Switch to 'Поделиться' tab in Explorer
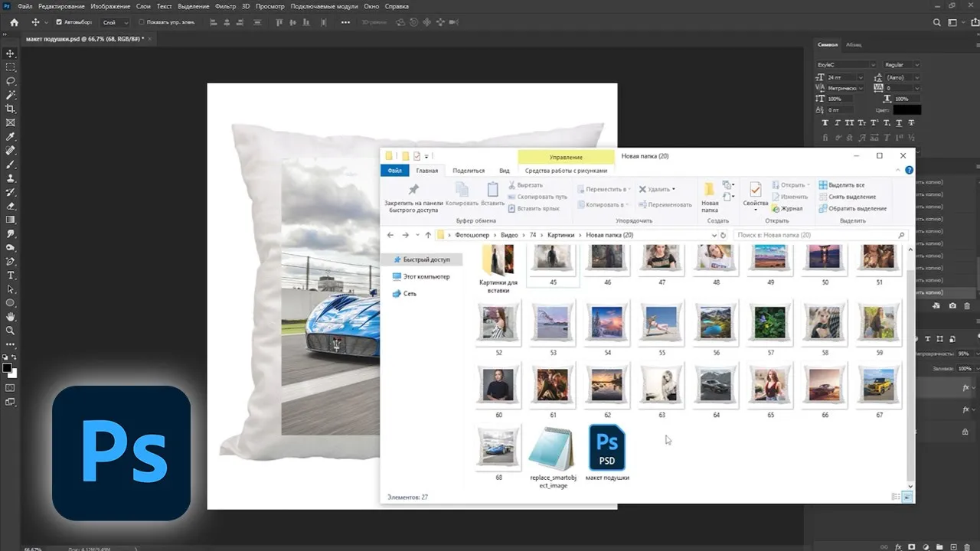980x551 pixels. point(469,171)
